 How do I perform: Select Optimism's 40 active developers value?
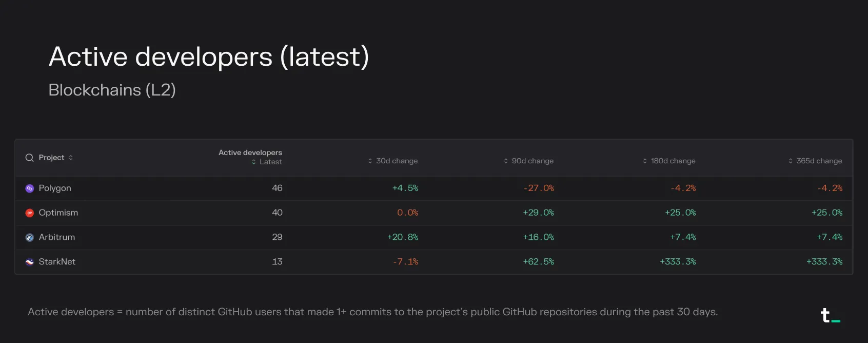pyautogui.click(x=277, y=213)
